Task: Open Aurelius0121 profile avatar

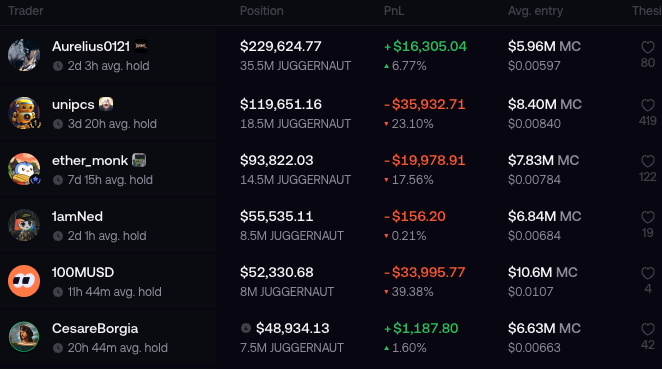Action: pos(24,55)
